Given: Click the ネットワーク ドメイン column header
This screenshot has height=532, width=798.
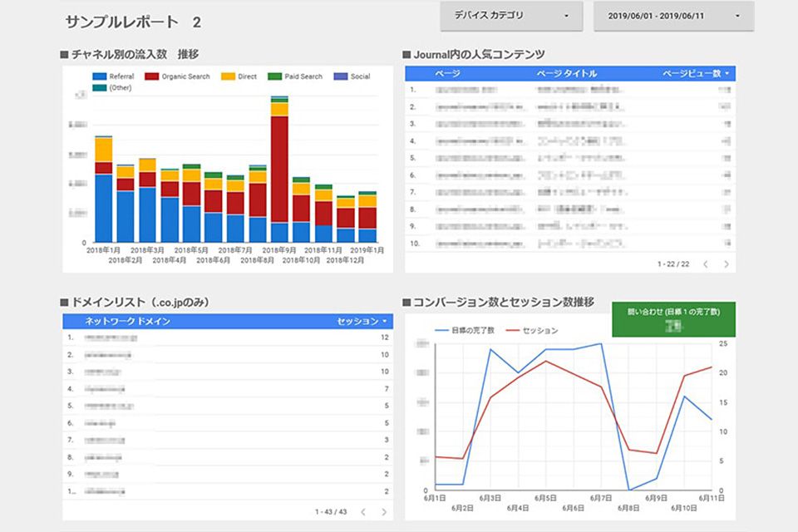Looking at the screenshot, I should coord(128,321).
